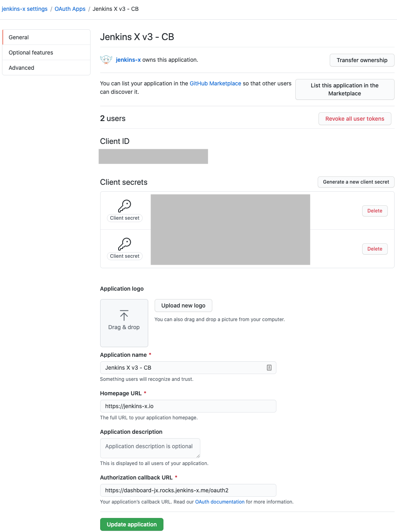Select the General section in the sidebar

pyautogui.click(x=18, y=37)
